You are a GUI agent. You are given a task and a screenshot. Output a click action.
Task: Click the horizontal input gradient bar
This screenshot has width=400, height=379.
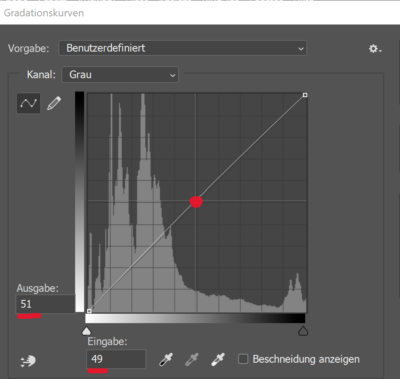195,318
